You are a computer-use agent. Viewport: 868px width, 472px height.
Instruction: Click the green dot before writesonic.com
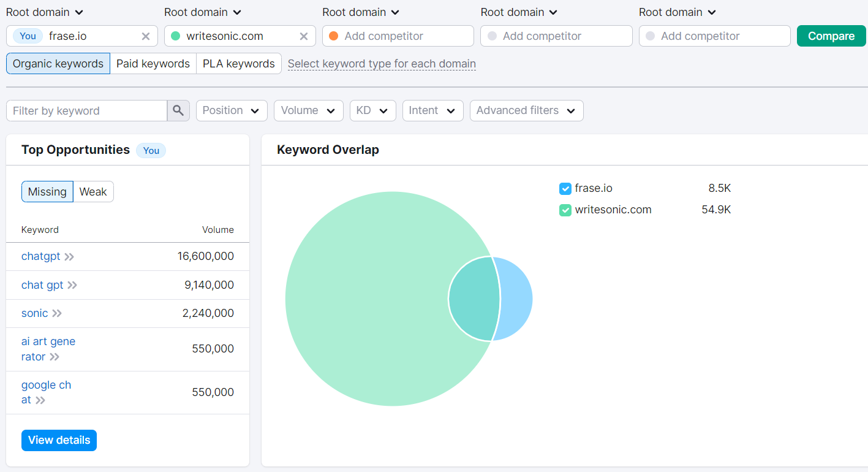[x=176, y=36]
